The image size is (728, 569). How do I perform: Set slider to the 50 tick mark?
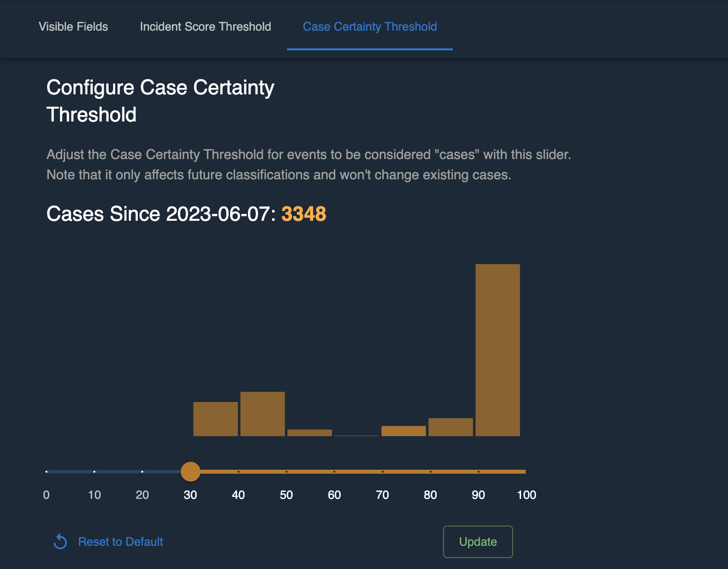(286, 472)
